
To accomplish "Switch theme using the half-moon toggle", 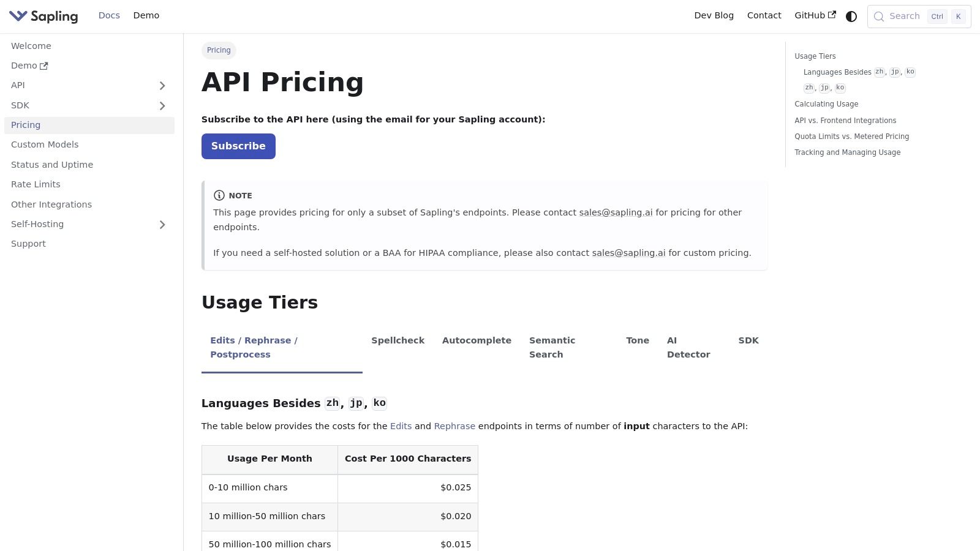I will tap(851, 17).
